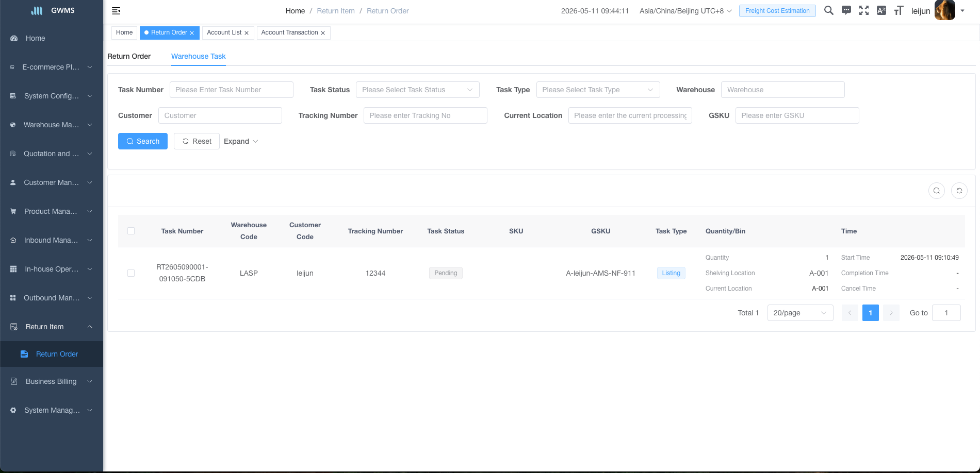Screen dimensions: 980x473
Task: Click the Listing task type tag
Action: (x=671, y=273)
